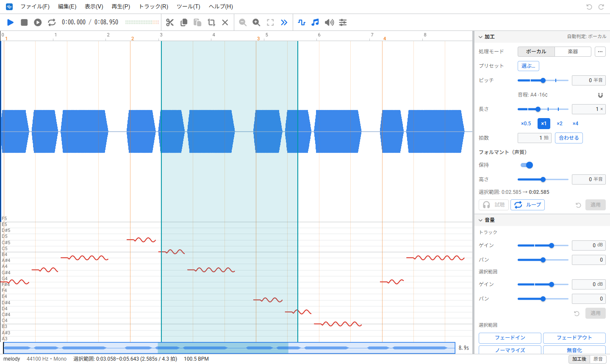Zoom in using the magnifier plus icon
The height and width of the screenshot is (364, 610).
[256, 22]
